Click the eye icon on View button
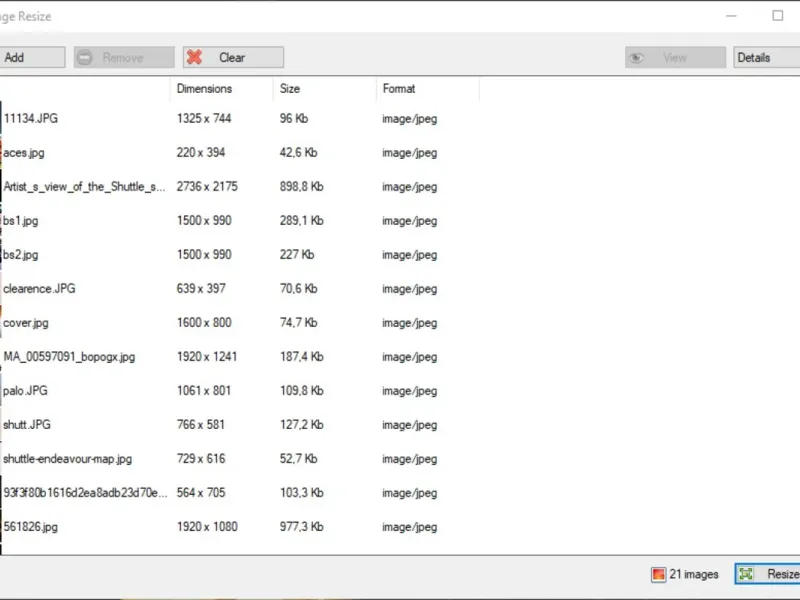 tap(636, 58)
